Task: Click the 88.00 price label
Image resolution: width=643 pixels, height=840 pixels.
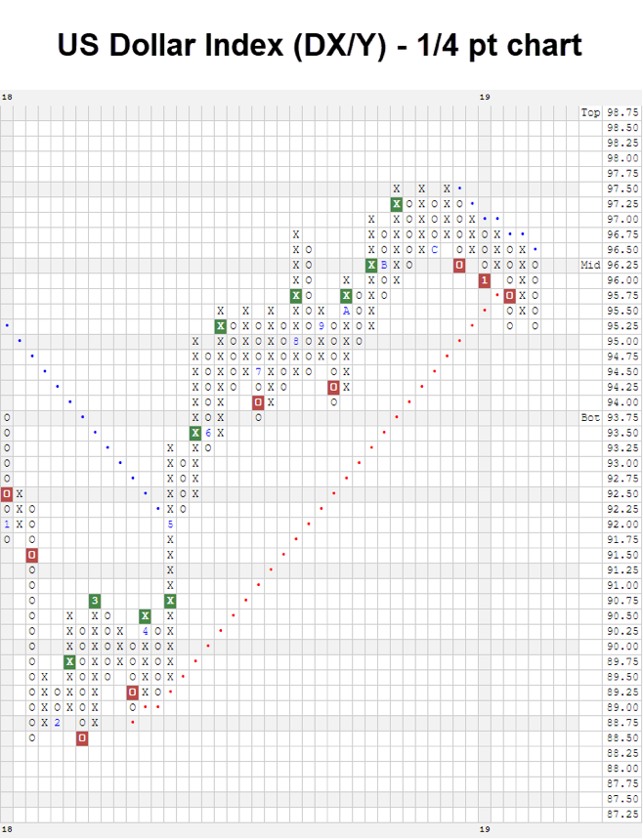Action: (622, 768)
